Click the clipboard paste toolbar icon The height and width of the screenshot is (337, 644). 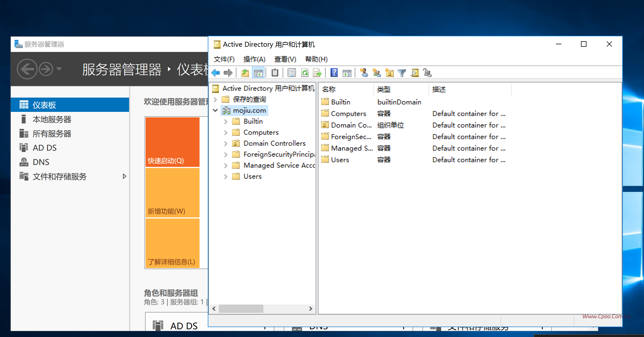(275, 73)
